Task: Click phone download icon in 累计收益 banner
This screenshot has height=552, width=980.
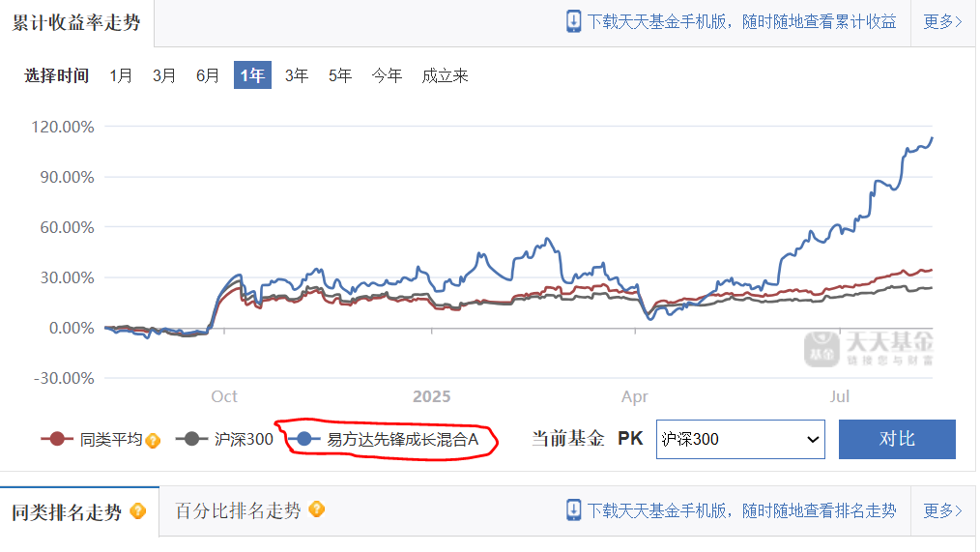Action: [573, 22]
